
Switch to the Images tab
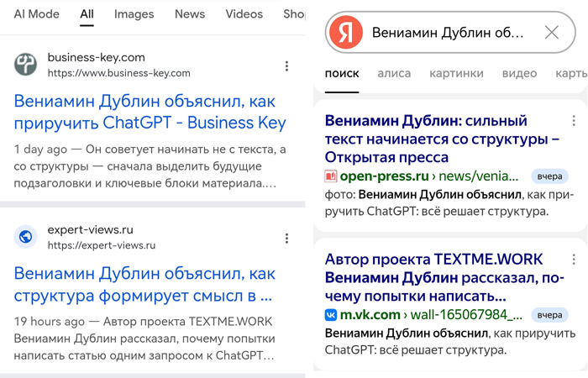[x=134, y=14]
